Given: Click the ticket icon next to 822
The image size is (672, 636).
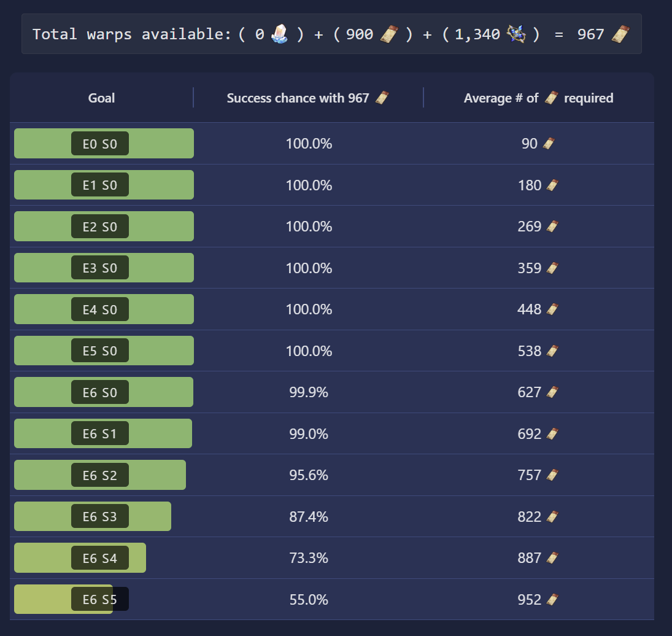Looking at the screenshot, I should coord(552,516).
